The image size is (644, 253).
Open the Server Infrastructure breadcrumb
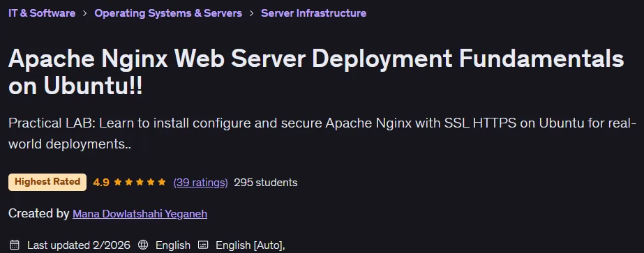pyautogui.click(x=314, y=13)
